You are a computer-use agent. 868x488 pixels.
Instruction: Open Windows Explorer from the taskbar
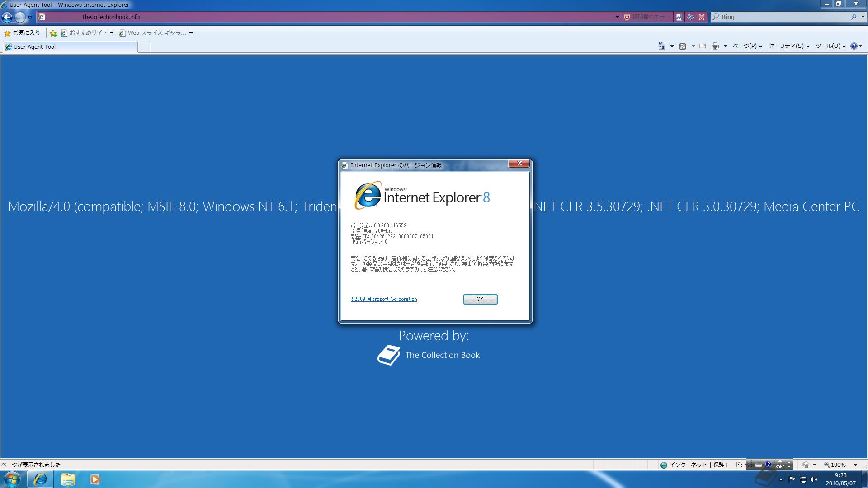pyautogui.click(x=68, y=479)
